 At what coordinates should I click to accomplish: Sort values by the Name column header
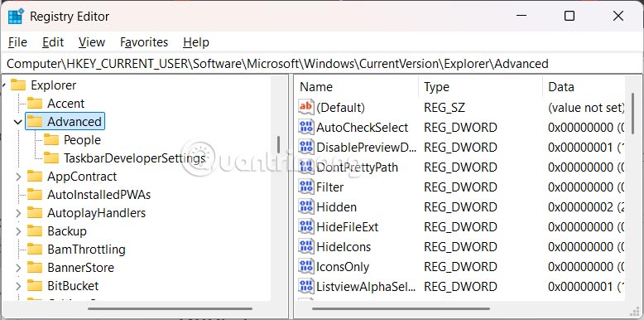356,87
